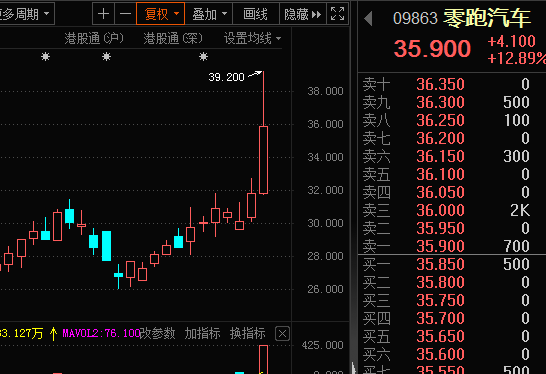Click 隐藏 to hide side panel

point(303,14)
